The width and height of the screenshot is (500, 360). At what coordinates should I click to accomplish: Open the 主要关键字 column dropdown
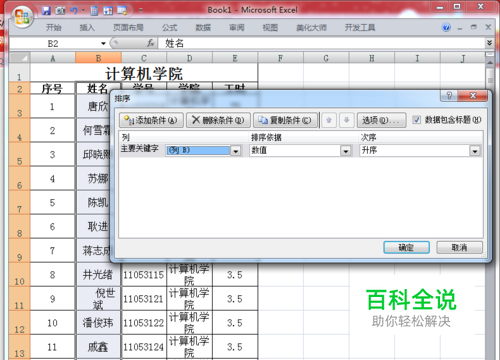tap(236, 151)
